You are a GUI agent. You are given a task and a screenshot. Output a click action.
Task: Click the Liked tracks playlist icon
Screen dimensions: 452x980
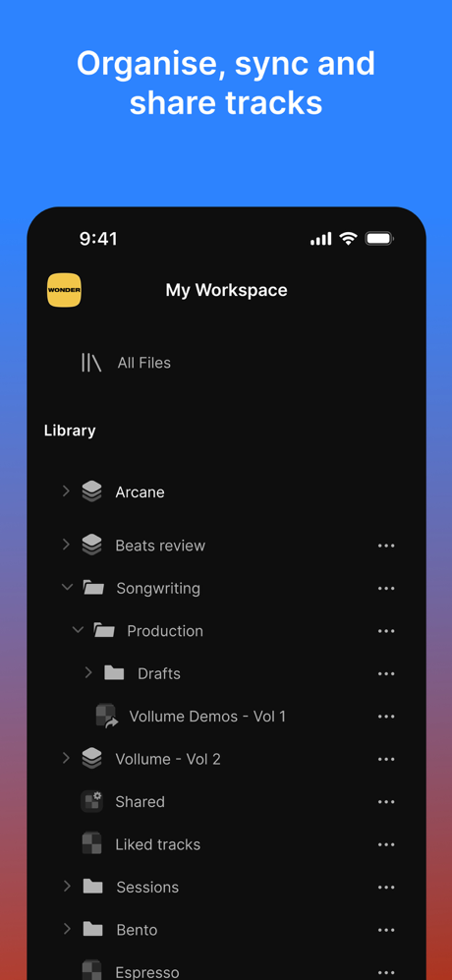pos(92,843)
